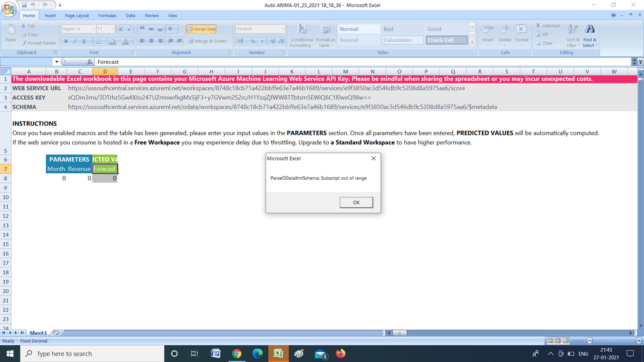Apply the Check Cell style
This screenshot has width=644, height=362.
447,40
